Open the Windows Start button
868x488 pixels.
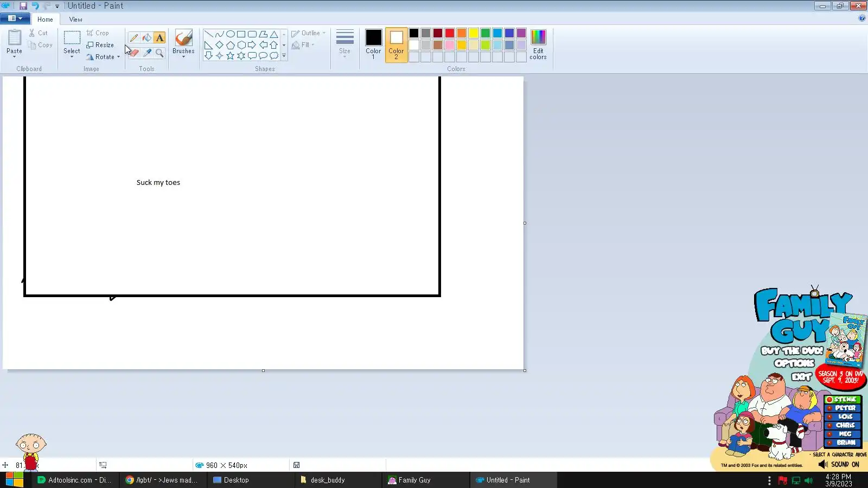coord(14,480)
